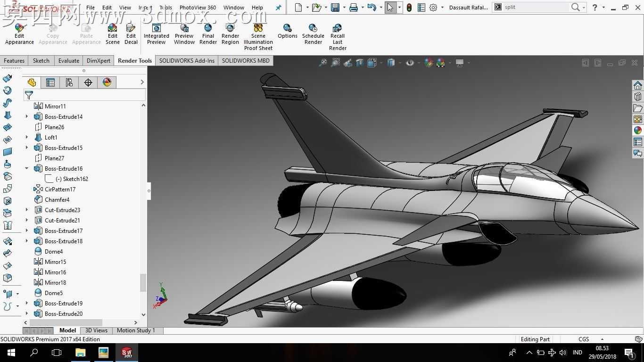Click the Rebuild traffic light icon
This screenshot has width=644, height=362.
coord(409,7)
